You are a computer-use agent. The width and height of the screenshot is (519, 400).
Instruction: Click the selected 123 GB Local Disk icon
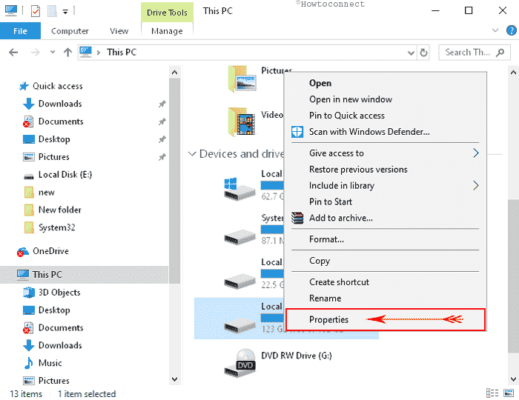[x=240, y=325]
